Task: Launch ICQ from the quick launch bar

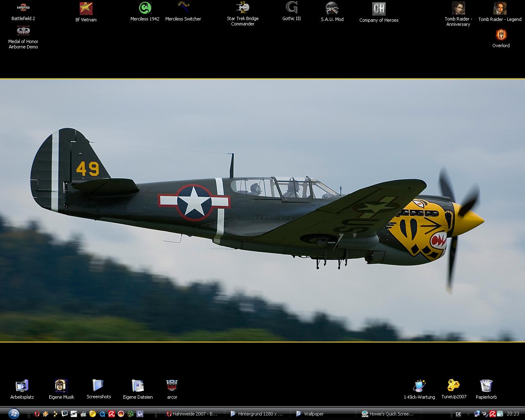Action: (x=130, y=414)
